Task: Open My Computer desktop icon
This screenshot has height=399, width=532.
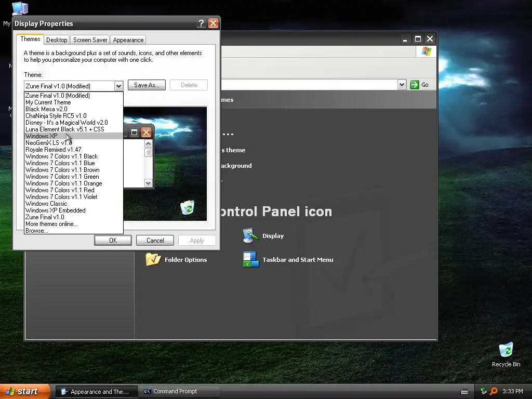Action: click(20, 8)
